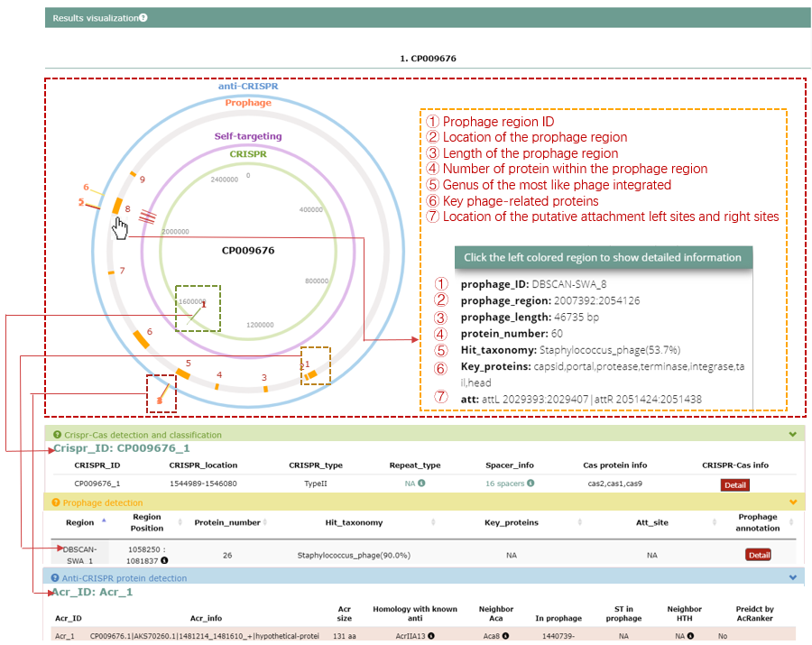Collapse the Prophage detection panel chevron
The width and height of the screenshot is (812, 645).
792,502
